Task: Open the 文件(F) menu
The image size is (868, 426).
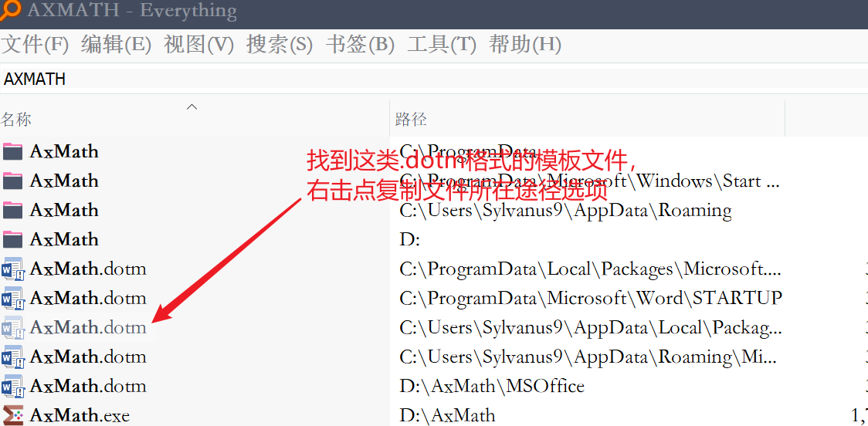Action: click(35, 45)
